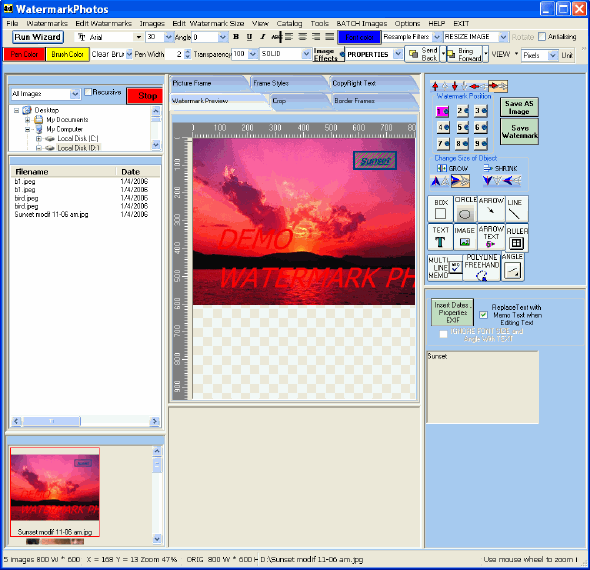The image size is (590, 570).
Task: Click the blue SHRINK vertical arrow icon
Action: tap(487, 181)
